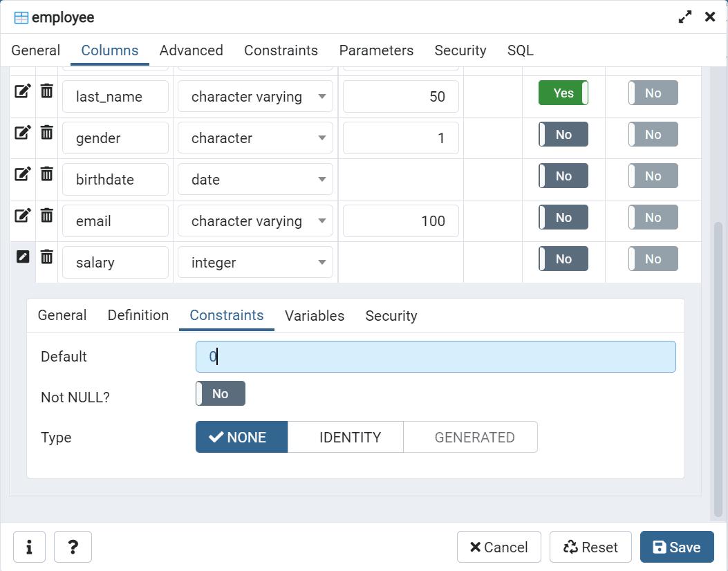Collapse the salary row edit icon
The image size is (728, 571).
click(23, 257)
